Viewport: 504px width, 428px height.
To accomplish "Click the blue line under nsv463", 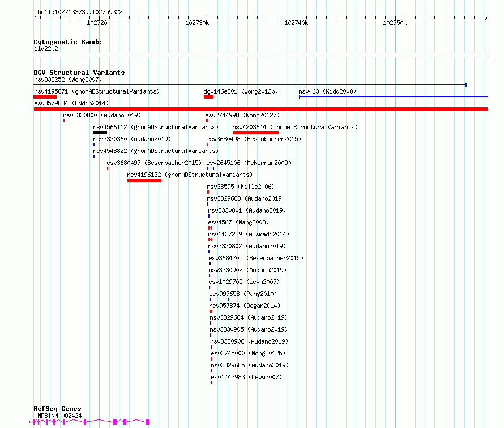I will 394,97.
